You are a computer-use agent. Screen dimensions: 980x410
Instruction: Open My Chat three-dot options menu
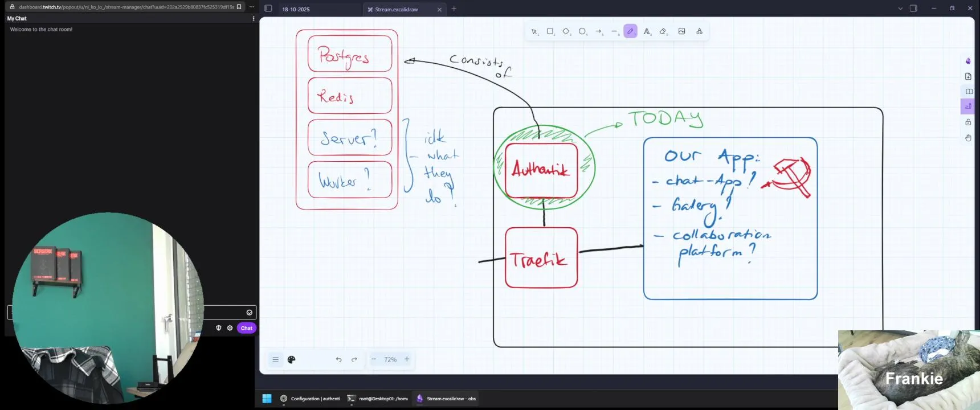point(254,18)
